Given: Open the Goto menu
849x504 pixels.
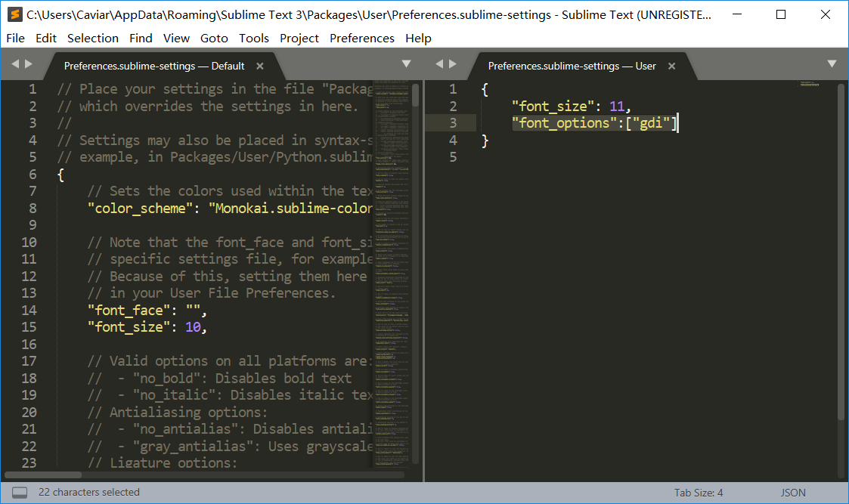Looking at the screenshot, I should pos(214,39).
